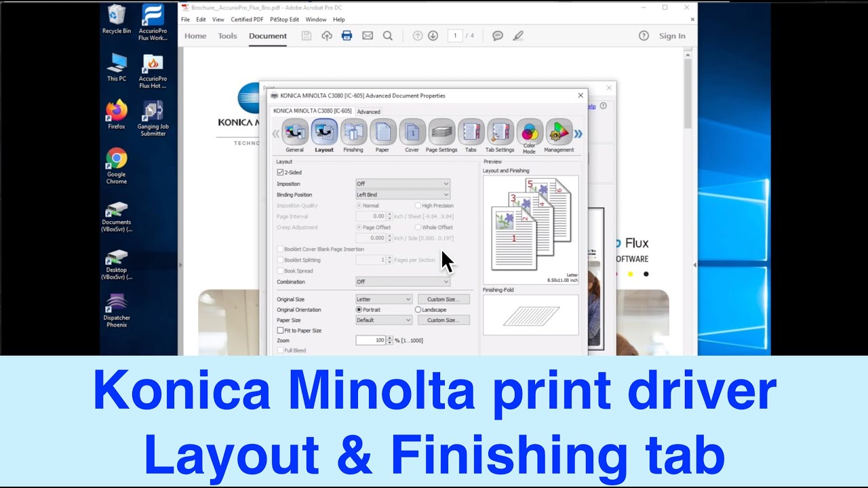Open Dispatcher Phoenix desktop shortcut
Screen dimensions: 868x488
(x=117, y=310)
